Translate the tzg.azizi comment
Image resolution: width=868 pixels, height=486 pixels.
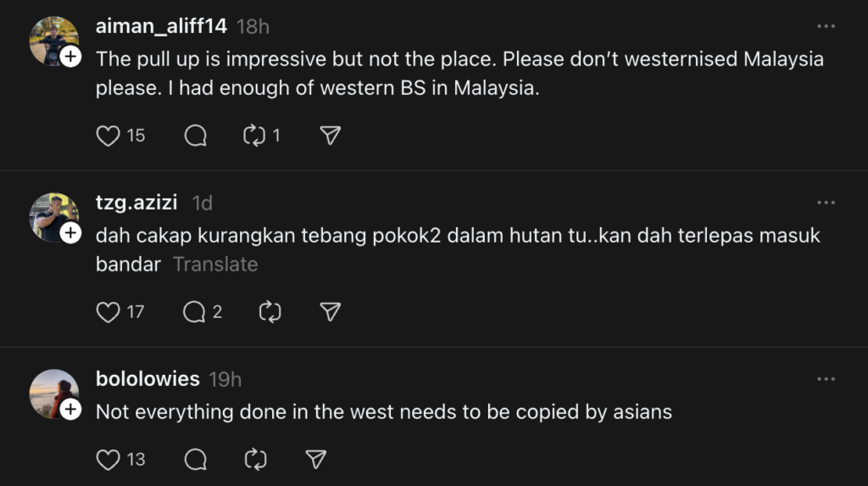coord(215,265)
